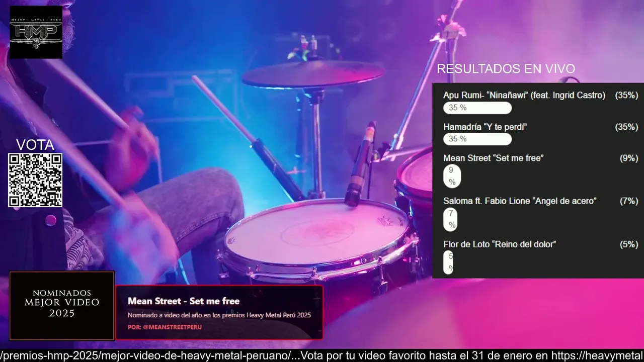Screen dimensions: 644x362
Task: Click the RESULTADOS EN VIVO heading
Action: tap(506, 69)
